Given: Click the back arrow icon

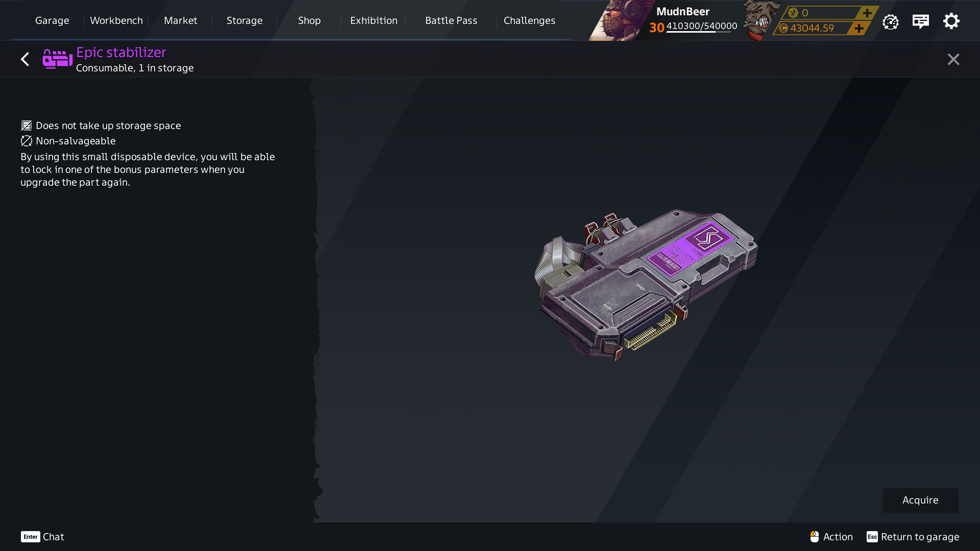Looking at the screenshot, I should (24, 59).
